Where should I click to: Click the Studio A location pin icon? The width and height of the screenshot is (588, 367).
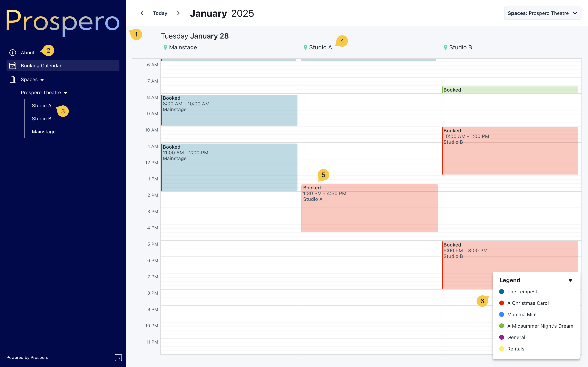[305, 47]
